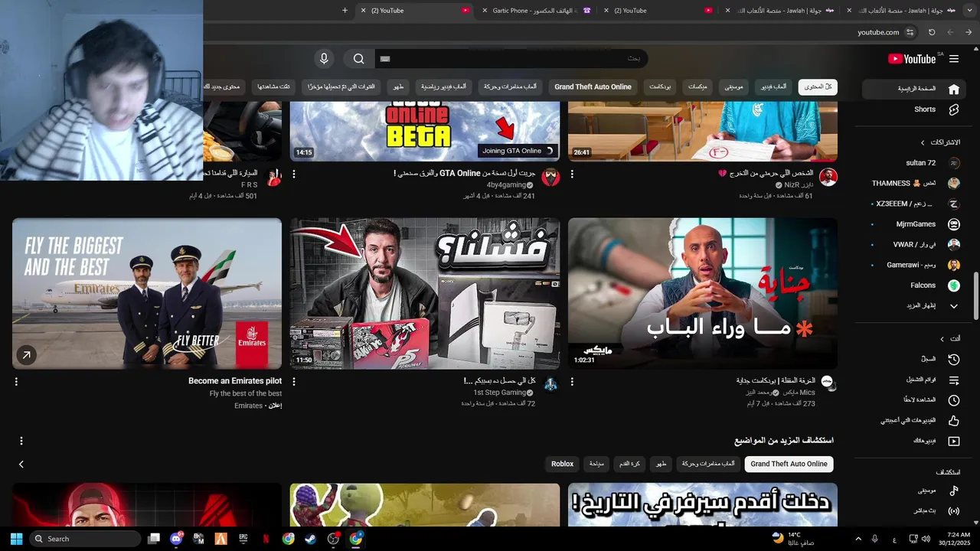Play the GTA Online Beta video thumbnail
Screen dimensions: 980x551
[425, 131]
